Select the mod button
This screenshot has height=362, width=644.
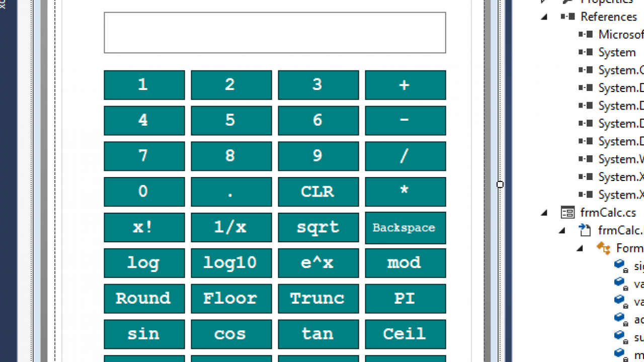(x=406, y=263)
